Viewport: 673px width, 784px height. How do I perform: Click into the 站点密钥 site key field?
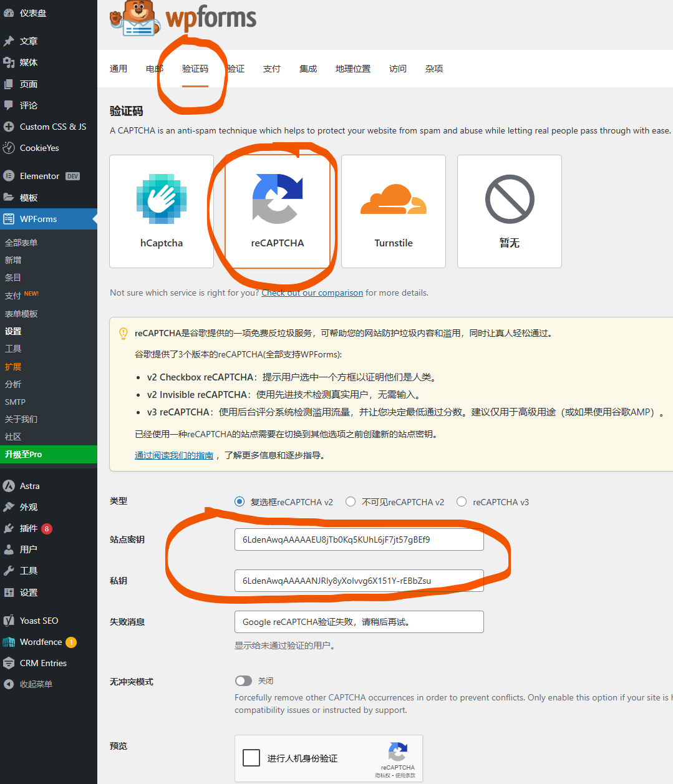(x=359, y=540)
